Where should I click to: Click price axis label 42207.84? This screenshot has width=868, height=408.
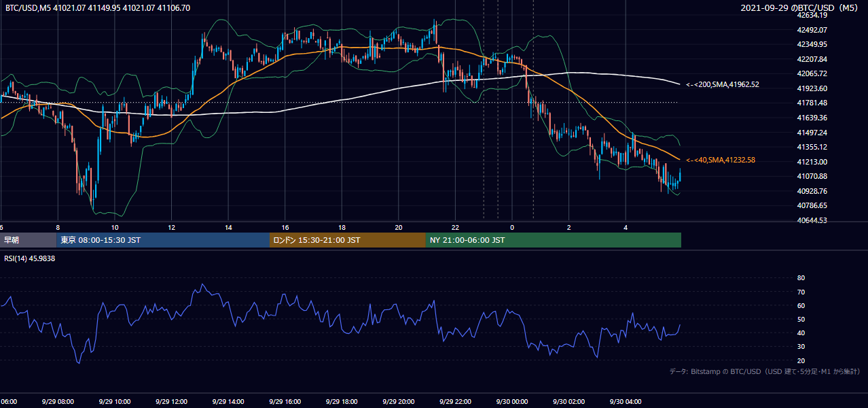pyautogui.click(x=812, y=59)
